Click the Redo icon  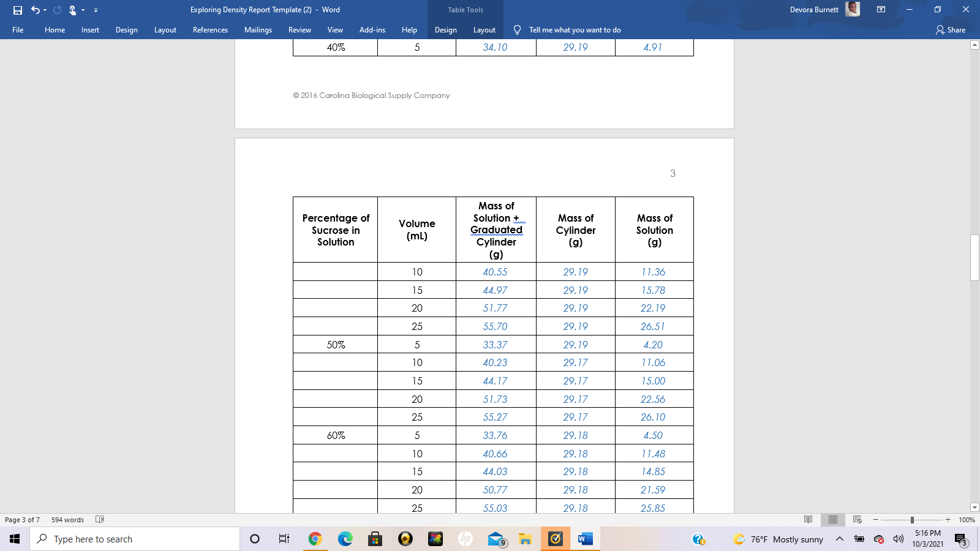tap(57, 10)
